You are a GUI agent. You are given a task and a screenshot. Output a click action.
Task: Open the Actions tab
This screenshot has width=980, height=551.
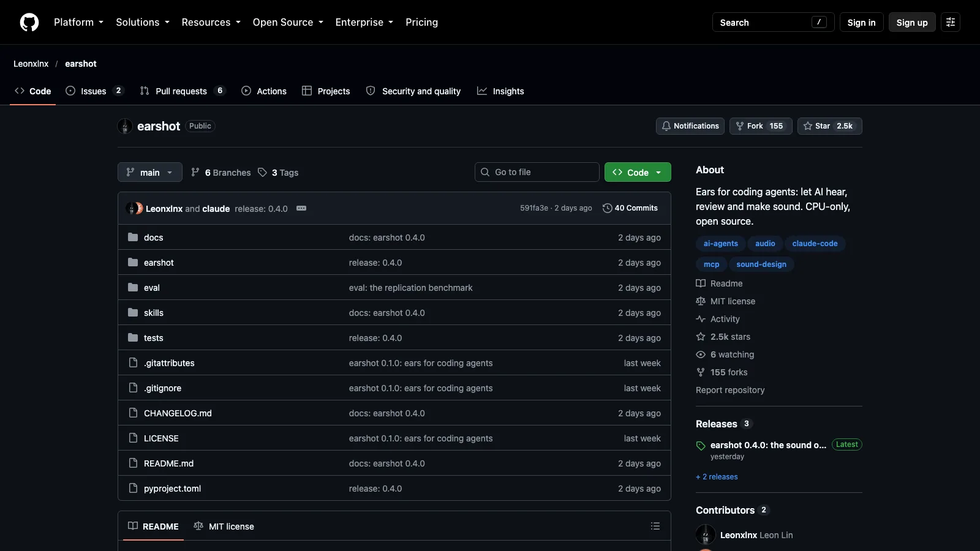pyautogui.click(x=264, y=91)
